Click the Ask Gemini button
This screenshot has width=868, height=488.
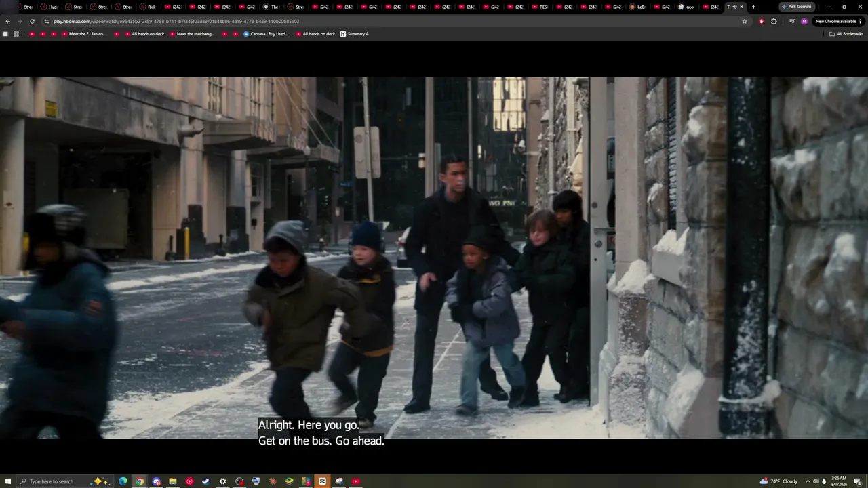pos(796,7)
